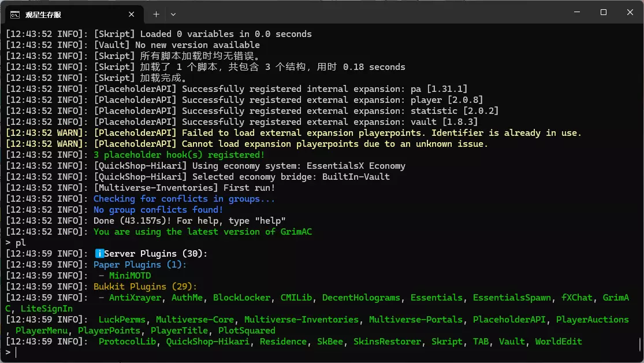Click the PlotSquared plugin name
Screen dimensions: 644x363
tap(247, 331)
